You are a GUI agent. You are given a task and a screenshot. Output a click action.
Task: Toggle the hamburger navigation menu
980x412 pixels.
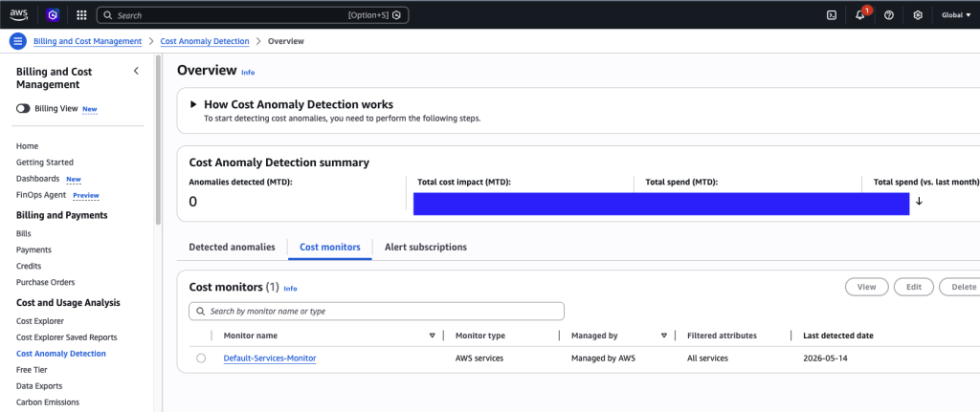pos(17,41)
